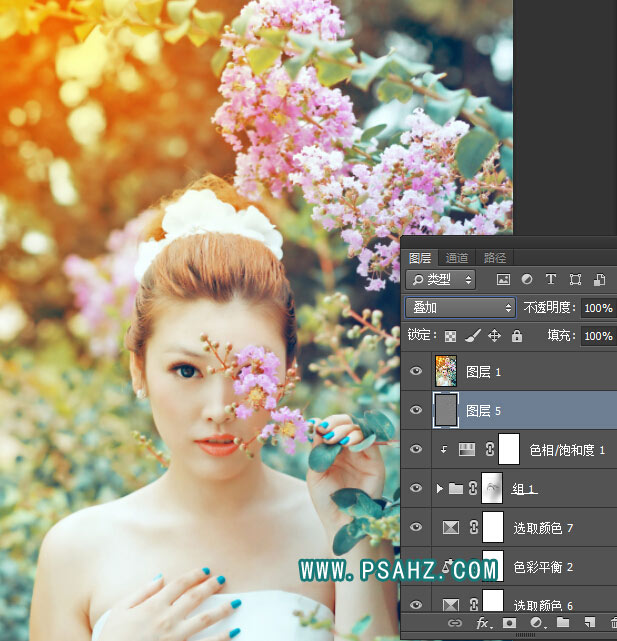
Task: Hide 图层 1 using its eye icon
Action: pyautogui.click(x=417, y=372)
